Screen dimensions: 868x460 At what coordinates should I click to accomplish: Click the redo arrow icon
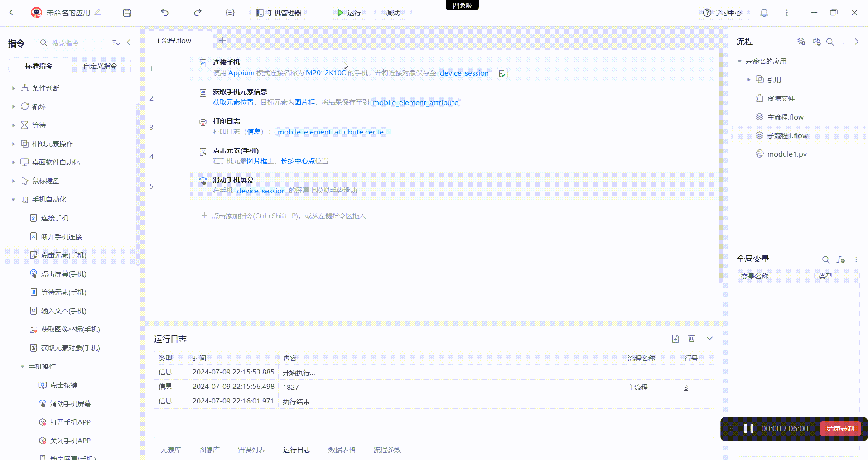pos(198,13)
